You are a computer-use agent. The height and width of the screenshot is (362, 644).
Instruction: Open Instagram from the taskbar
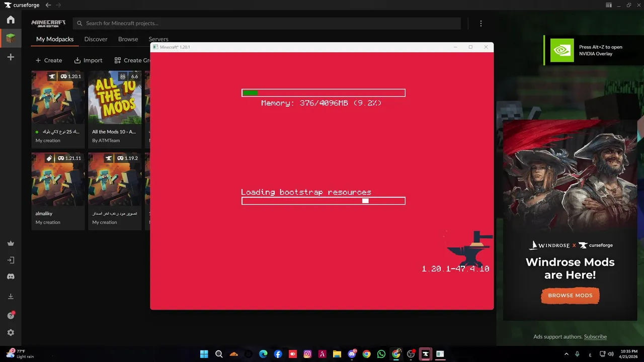pyautogui.click(x=307, y=354)
